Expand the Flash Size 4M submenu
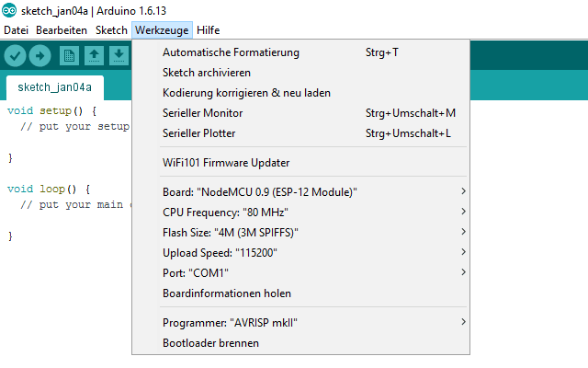Viewport: 588px width, 368px height. pyautogui.click(x=300, y=233)
